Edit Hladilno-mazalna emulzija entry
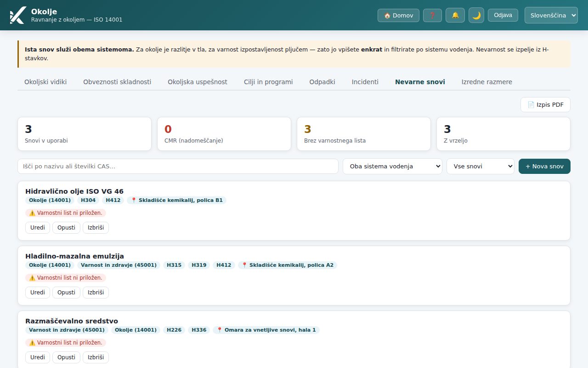 [38, 293]
